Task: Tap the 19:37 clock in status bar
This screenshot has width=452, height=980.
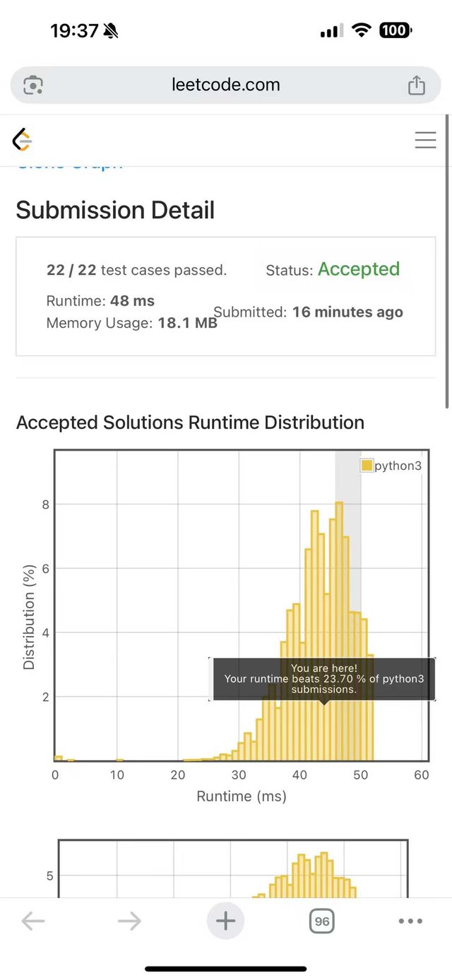Action: pyautogui.click(x=74, y=30)
